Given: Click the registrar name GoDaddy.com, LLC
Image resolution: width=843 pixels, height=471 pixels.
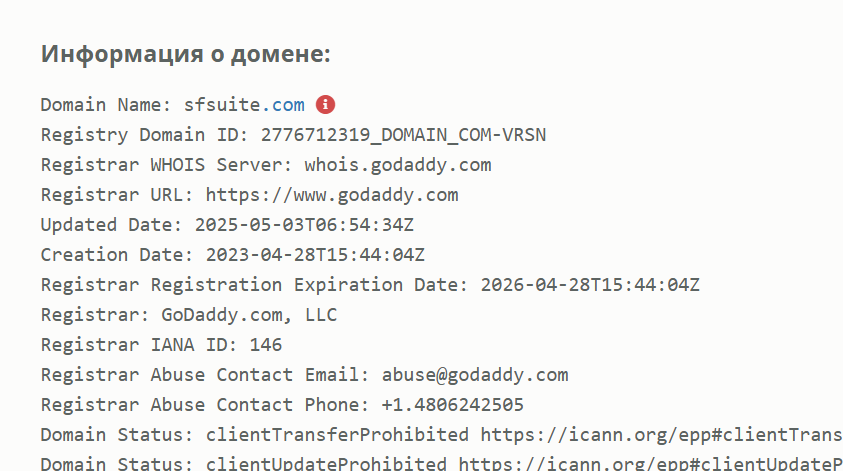Looking at the screenshot, I should pyautogui.click(x=249, y=315).
